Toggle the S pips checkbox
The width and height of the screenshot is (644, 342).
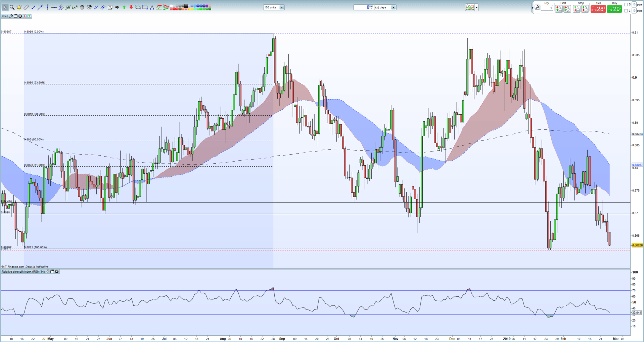[626, 5]
